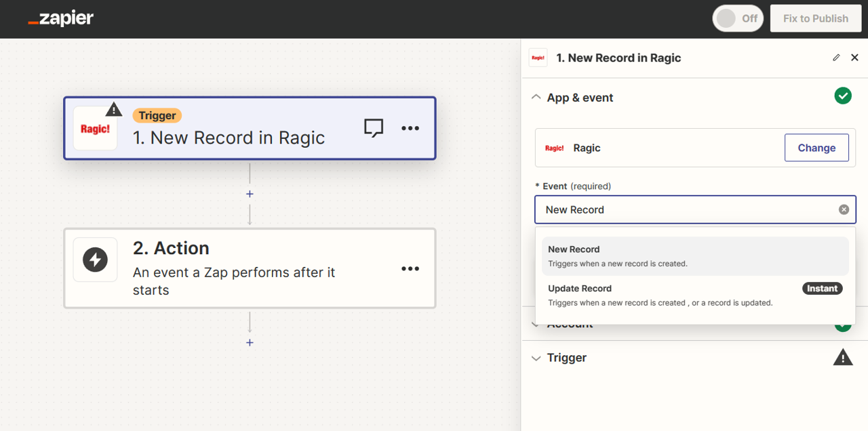This screenshot has width=868, height=431.
Task: Toggle the Zap On/Off switch
Action: point(738,19)
